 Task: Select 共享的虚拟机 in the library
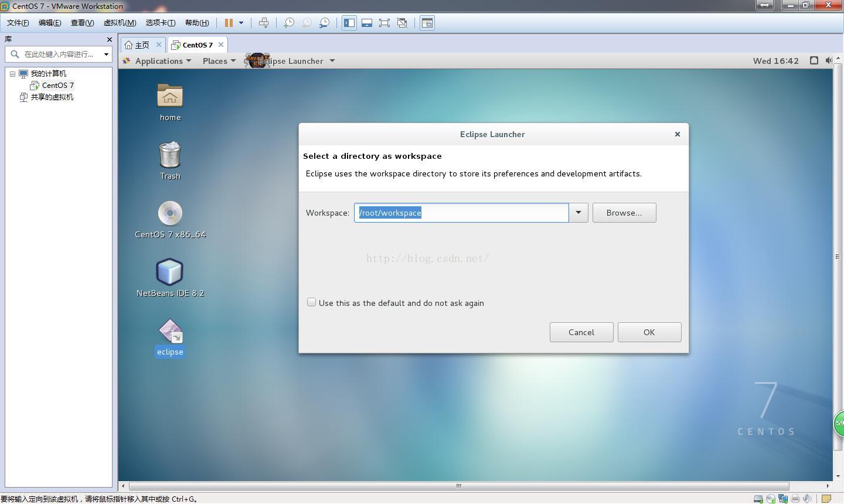[52, 97]
